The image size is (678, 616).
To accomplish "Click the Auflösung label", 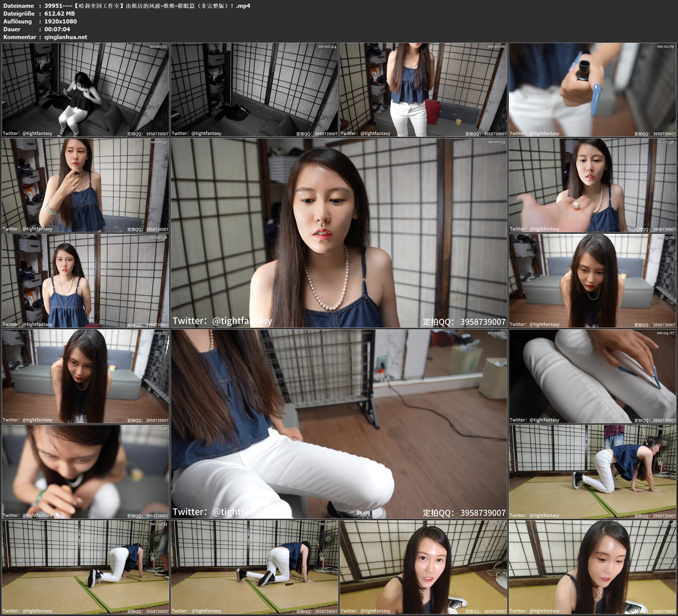I will (x=18, y=21).
